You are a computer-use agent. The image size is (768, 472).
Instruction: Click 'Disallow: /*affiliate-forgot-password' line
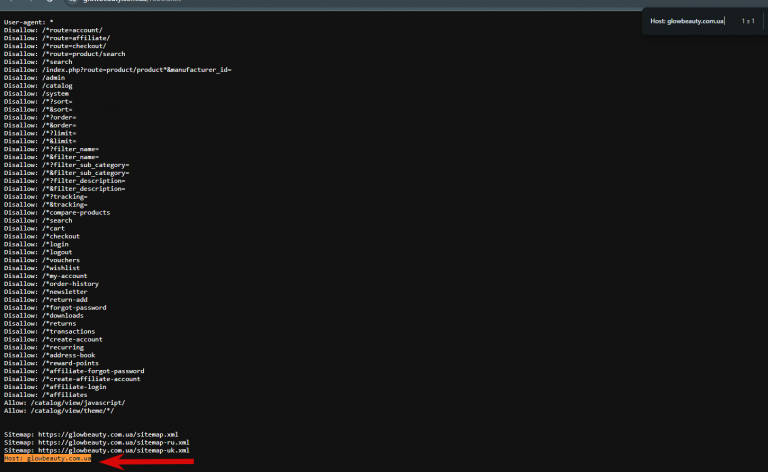74,371
